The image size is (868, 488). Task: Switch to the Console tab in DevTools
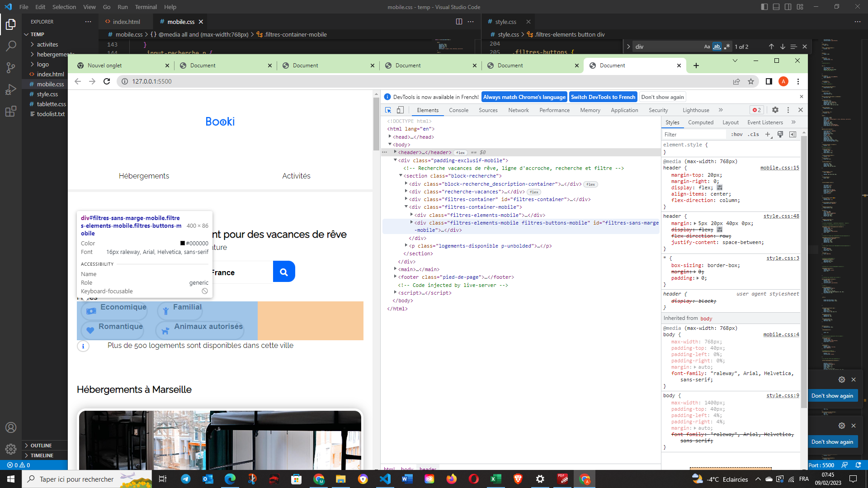(x=458, y=110)
